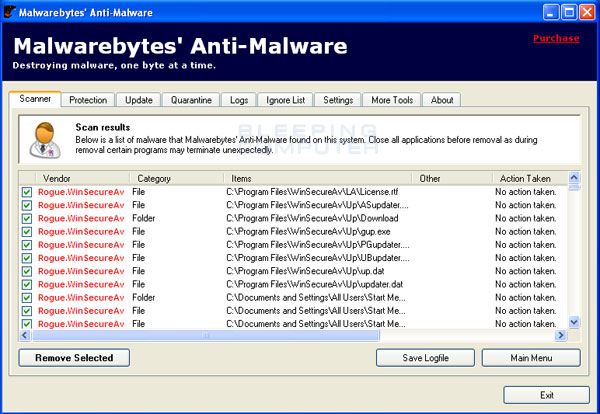Click the horizontal scrollbar right arrow

561,335
